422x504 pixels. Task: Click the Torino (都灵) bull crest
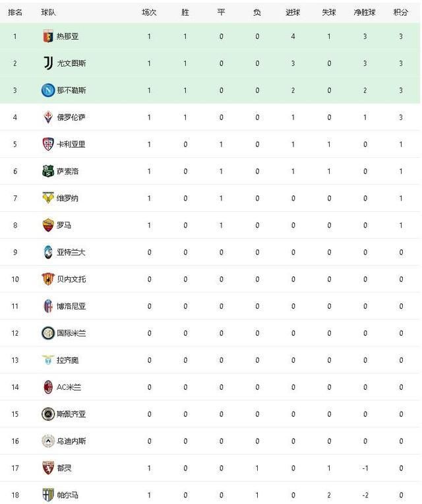[48, 468]
